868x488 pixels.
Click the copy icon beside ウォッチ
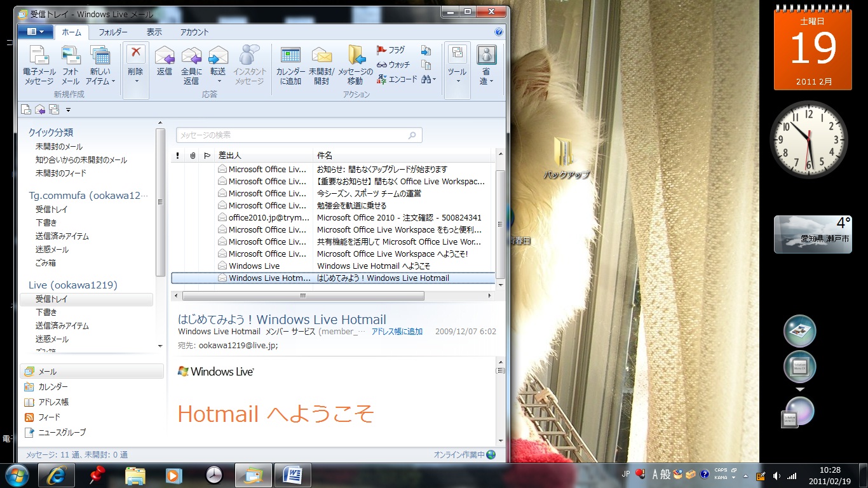426,65
